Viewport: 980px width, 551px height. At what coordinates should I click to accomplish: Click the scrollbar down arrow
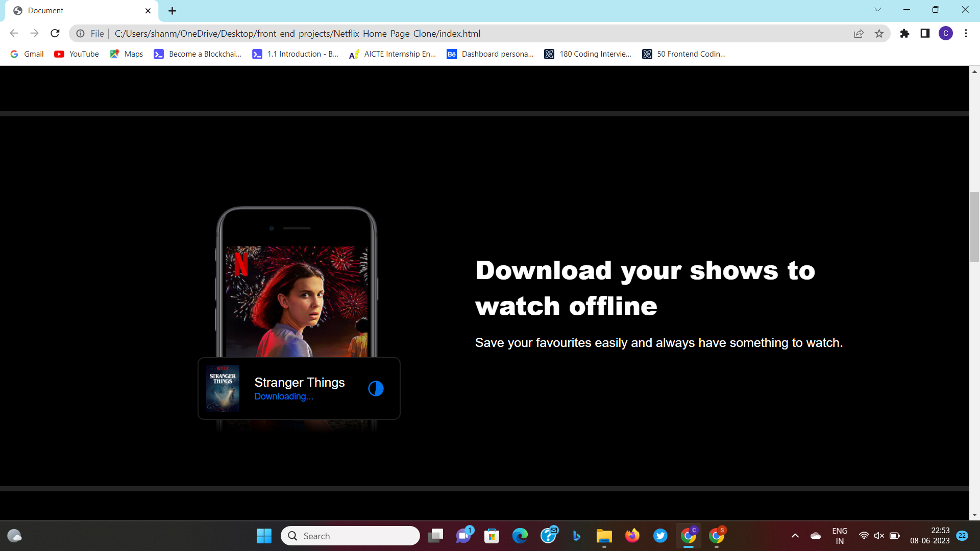(974, 515)
